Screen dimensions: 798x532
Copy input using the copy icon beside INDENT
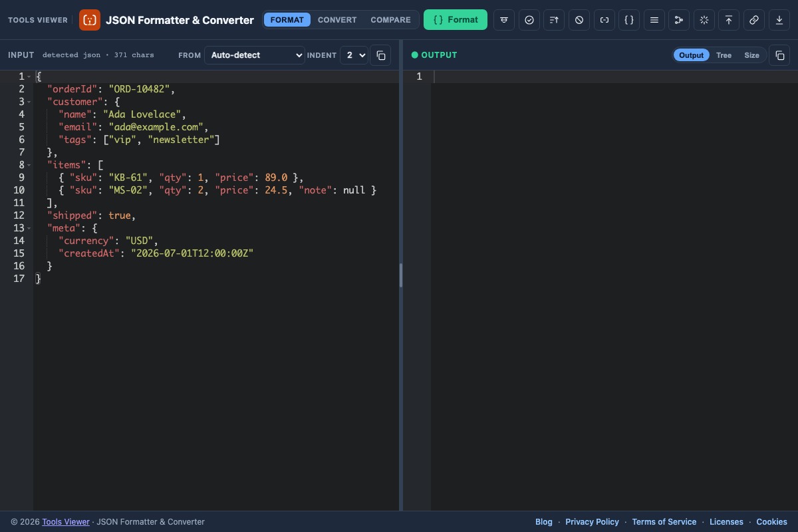[380, 55]
